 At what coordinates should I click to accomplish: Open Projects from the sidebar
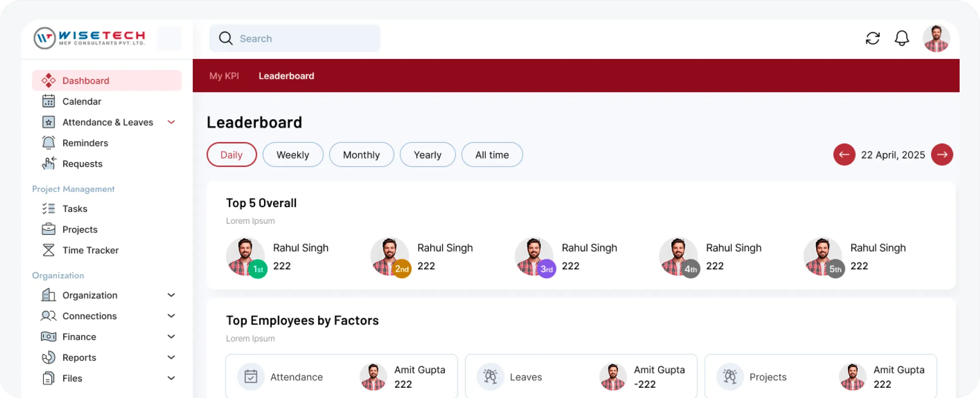pyautogui.click(x=80, y=230)
